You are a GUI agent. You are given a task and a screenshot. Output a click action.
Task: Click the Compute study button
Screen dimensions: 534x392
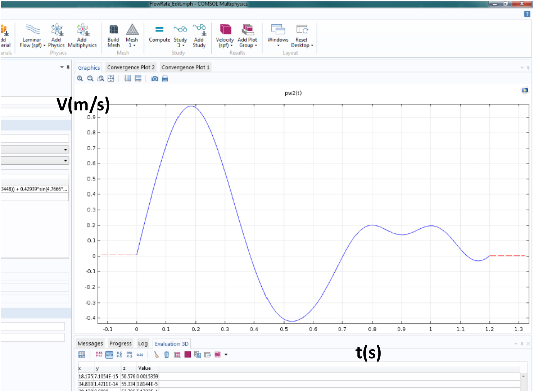click(x=159, y=33)
